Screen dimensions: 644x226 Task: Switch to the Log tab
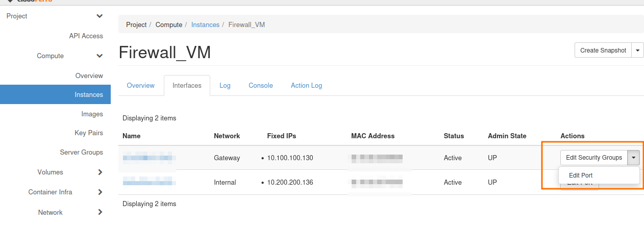[225, 86]
